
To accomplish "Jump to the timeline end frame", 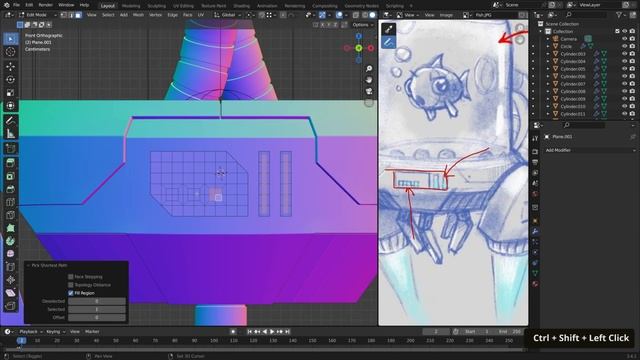I will [287, 332].
